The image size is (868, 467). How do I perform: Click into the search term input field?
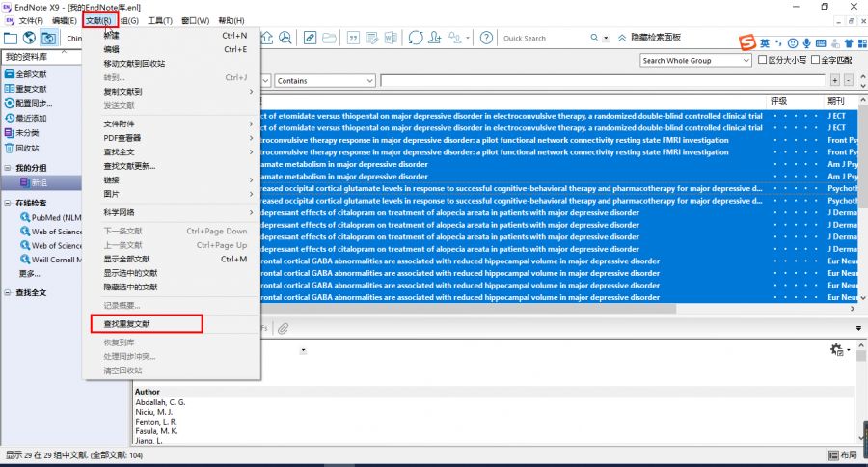604,81
